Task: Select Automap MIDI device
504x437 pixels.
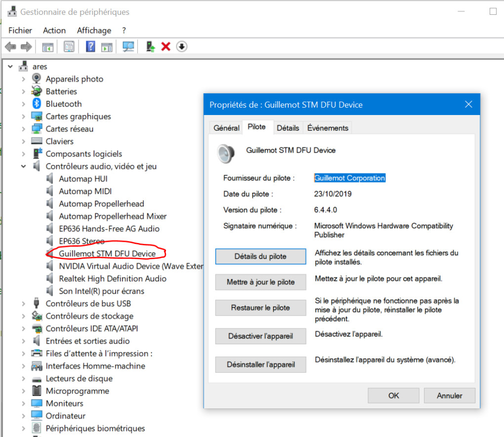Action: 85,191
